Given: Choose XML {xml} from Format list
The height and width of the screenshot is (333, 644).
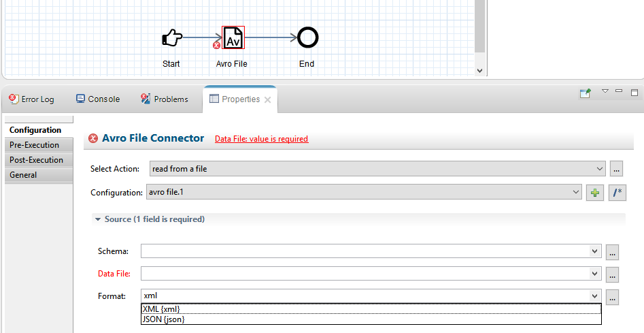Looking at the screenshot, I should pos(371,308).
